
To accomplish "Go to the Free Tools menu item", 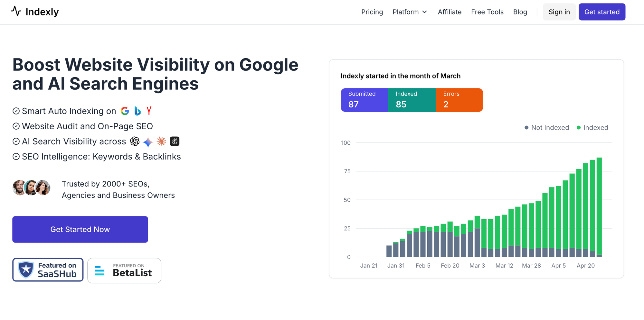I will 487,12.
